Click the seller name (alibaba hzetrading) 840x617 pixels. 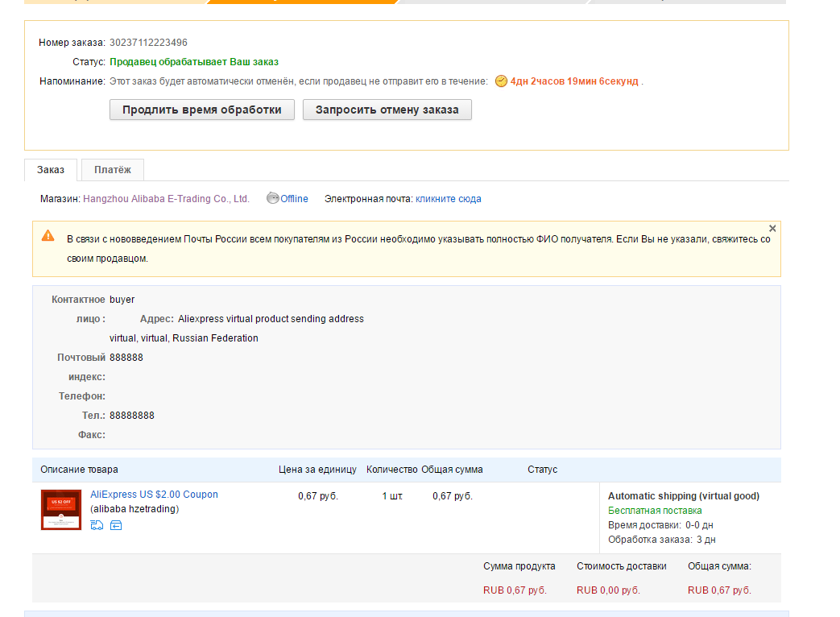(x=134, y=509)
